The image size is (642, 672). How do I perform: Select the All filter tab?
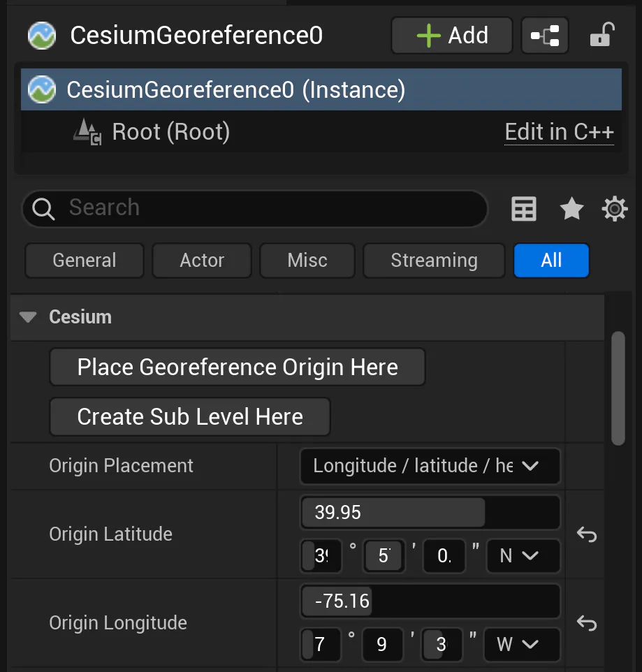551,261
